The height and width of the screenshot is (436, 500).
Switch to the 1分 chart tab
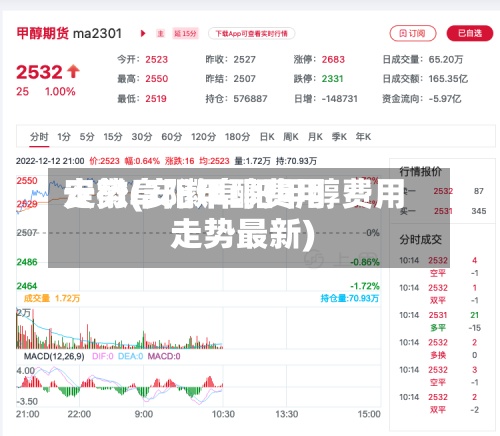pyautogui.click(x=64, y=137)
